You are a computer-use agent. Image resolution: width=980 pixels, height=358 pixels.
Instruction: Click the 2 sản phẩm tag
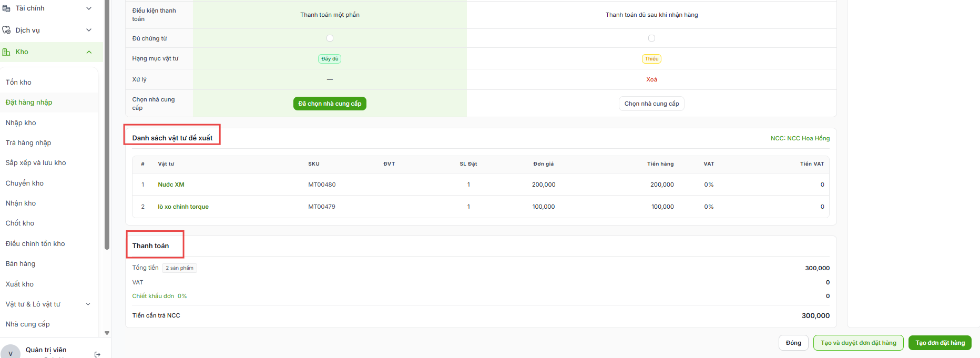[179, 268]
